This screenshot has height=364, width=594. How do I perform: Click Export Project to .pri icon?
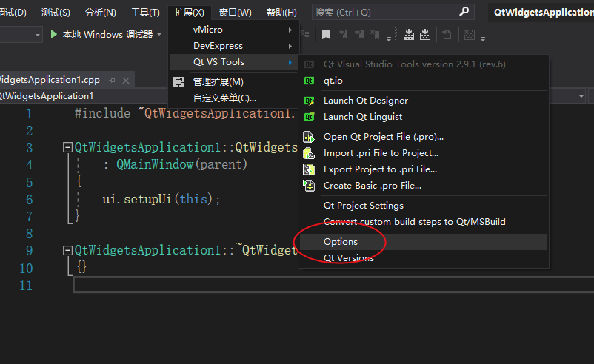point(309,169)
